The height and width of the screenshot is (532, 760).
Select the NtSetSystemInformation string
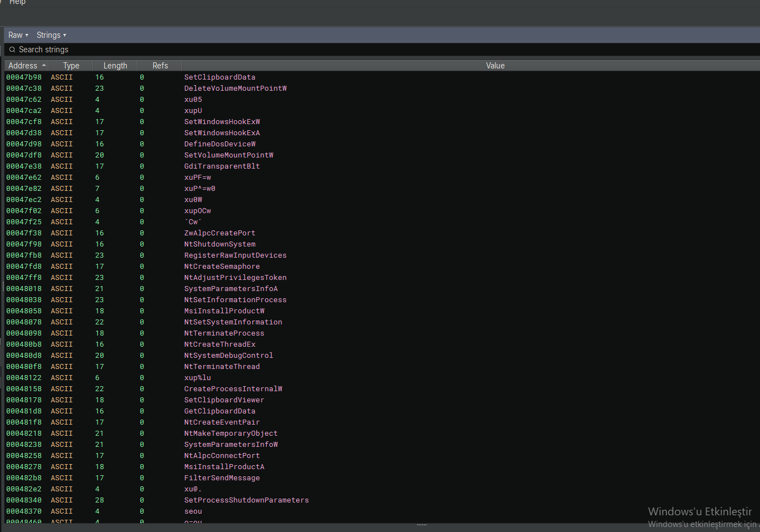tap(233, 322)
